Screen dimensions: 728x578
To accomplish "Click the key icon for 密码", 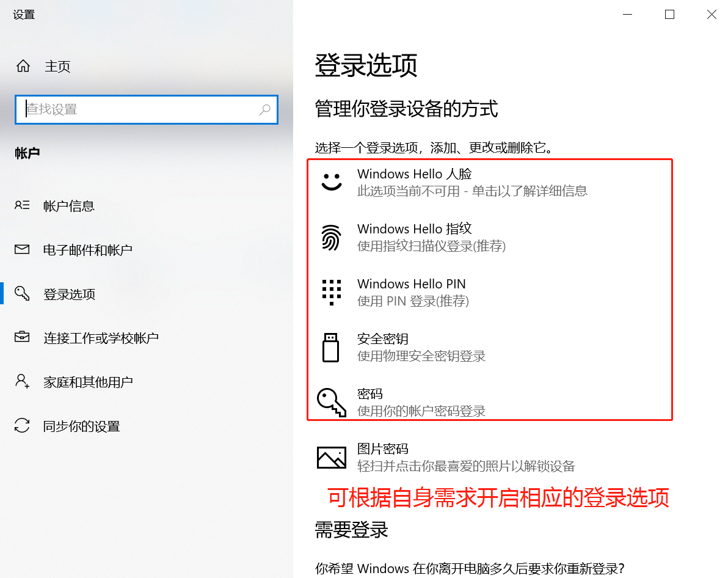I will point(332,403).
